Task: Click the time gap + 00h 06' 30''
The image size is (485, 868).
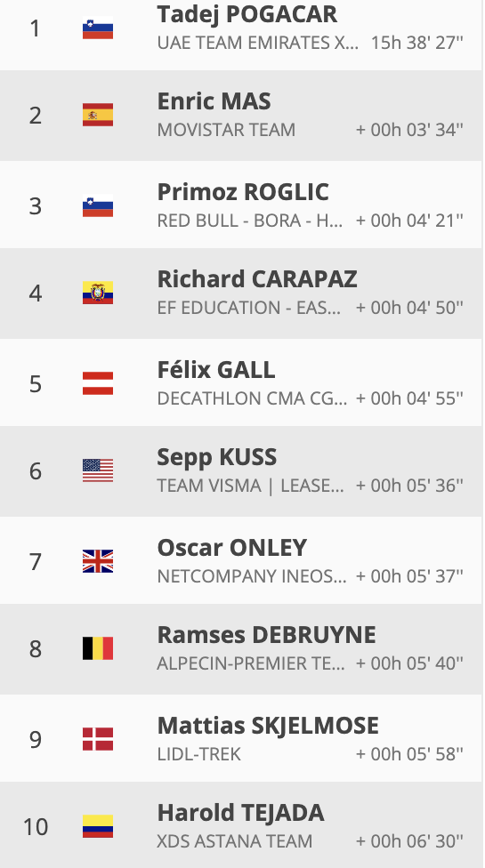Action: (x=409, y=841)
